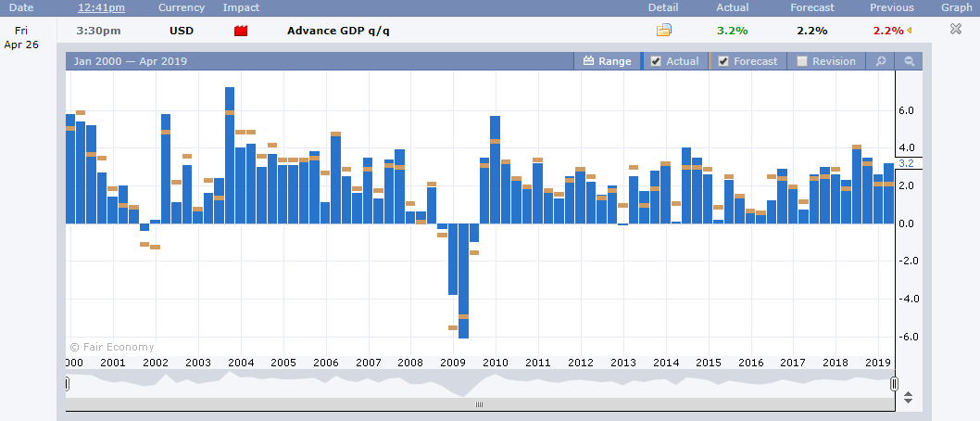Screen dimensions: 980x421
Task: Click the Detail column header
Action: 663,7
